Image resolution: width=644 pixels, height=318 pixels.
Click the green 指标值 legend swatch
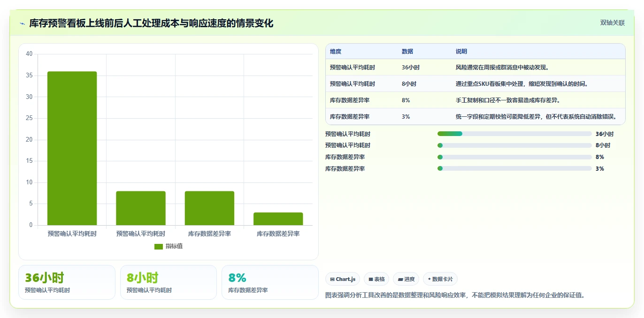(x=159, y=247)
